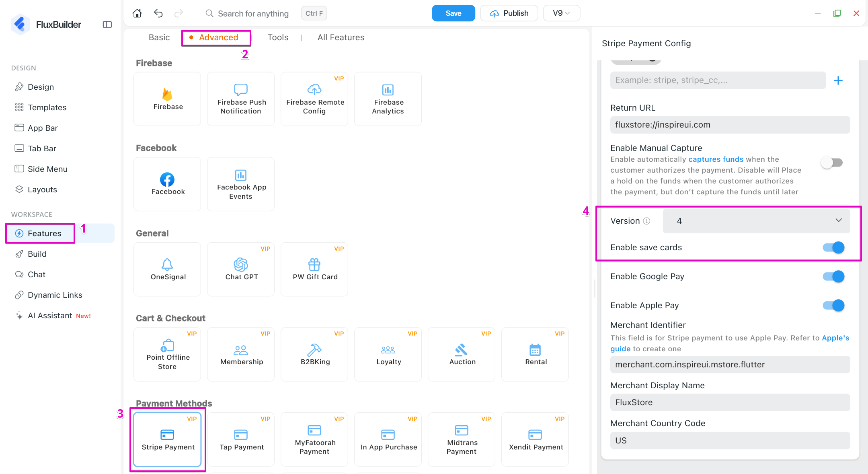Select Features in workspace
Screen dimensions: 868x474
pyautogui.click(x=60, y=233)
